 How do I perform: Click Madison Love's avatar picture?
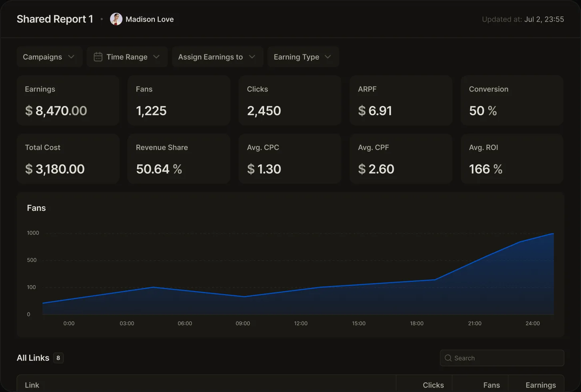[x=116, y=19]
